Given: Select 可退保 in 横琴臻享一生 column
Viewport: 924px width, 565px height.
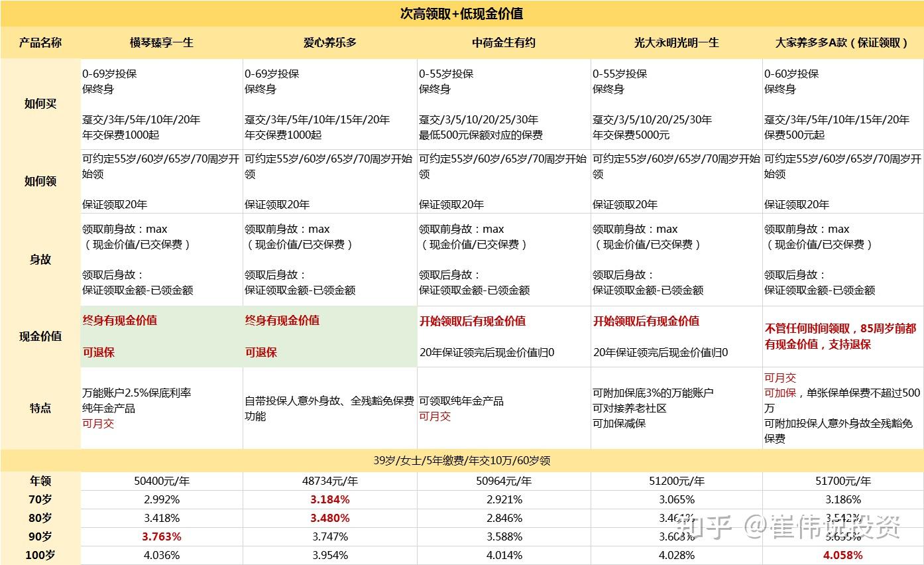Looking at the screenshot, I should [98, 352].
